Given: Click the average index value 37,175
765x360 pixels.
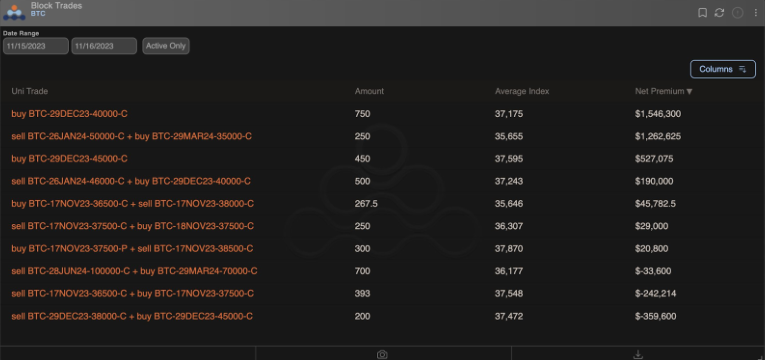Looking at the screenshot, I should (509, 114).
